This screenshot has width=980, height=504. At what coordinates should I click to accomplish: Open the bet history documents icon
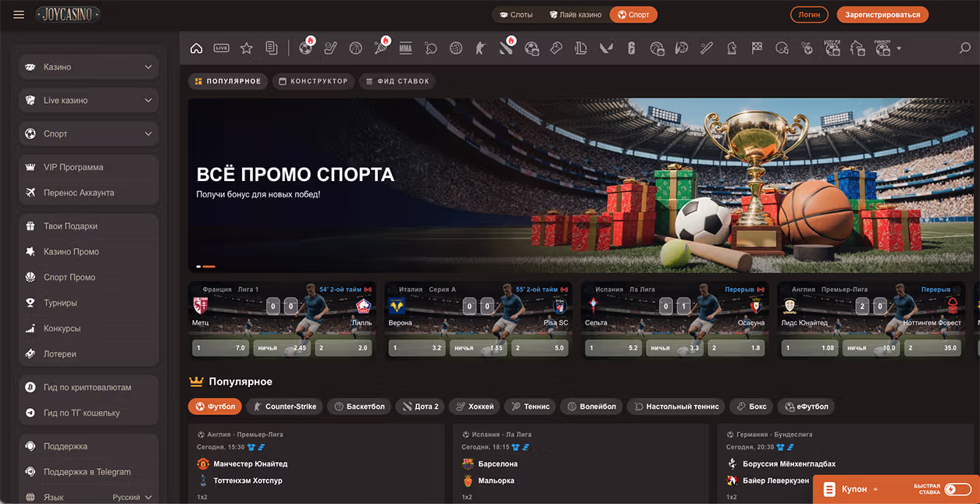click(272, 48)
